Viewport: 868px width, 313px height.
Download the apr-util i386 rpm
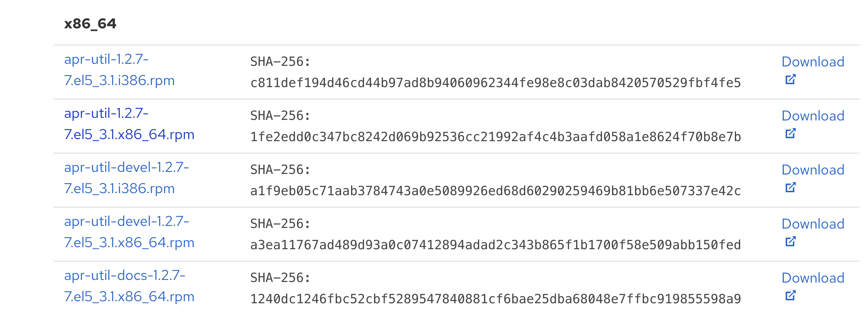pyautogui.click(x=812, y=62)
